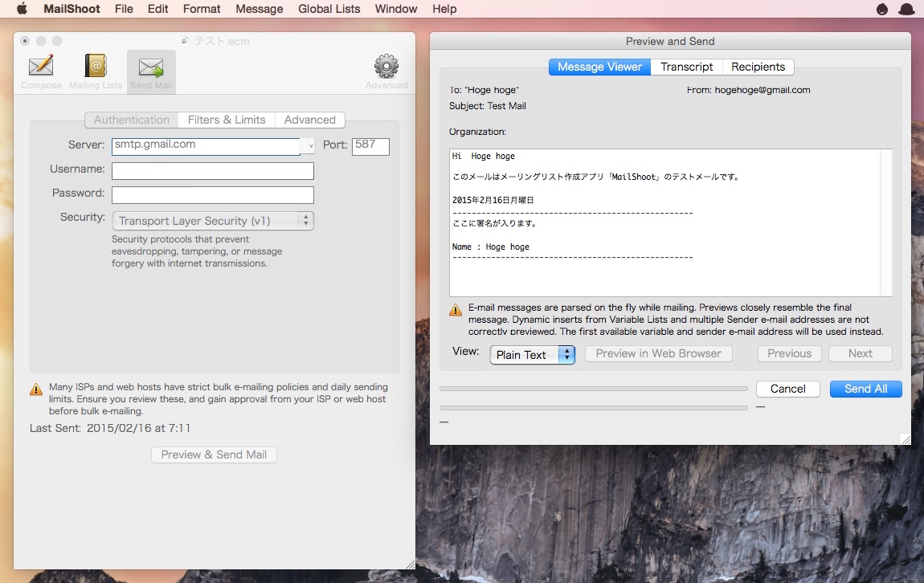Click the 'Organization:' label
The height and width of the screenshot is (583, 924).
[477, 132]
